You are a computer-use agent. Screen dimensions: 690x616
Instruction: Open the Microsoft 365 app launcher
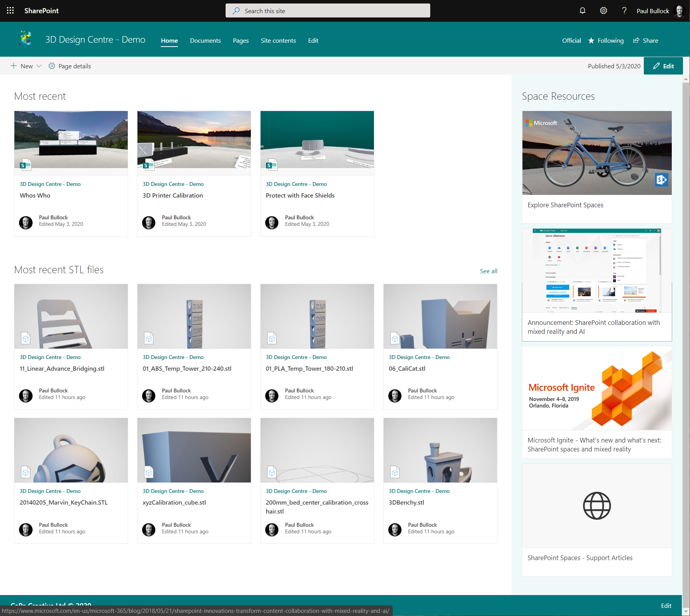click(10, 10)
